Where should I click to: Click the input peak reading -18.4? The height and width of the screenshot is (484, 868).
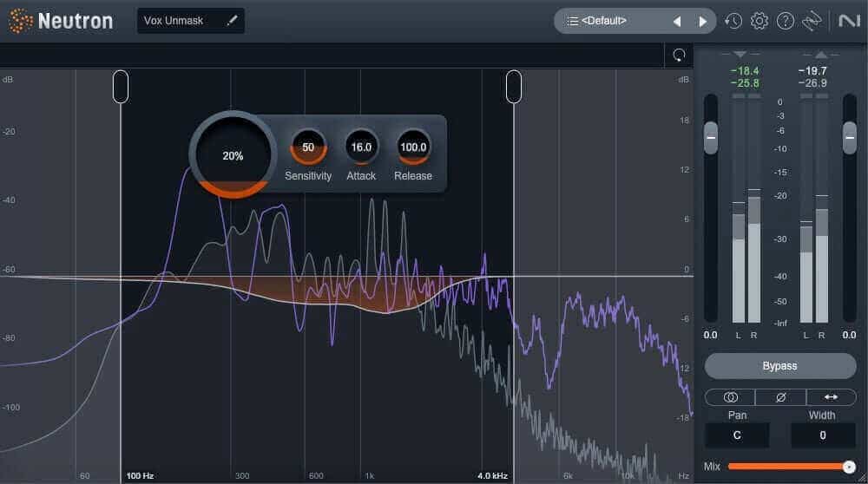pyautogui.click(x=745, y=71)
